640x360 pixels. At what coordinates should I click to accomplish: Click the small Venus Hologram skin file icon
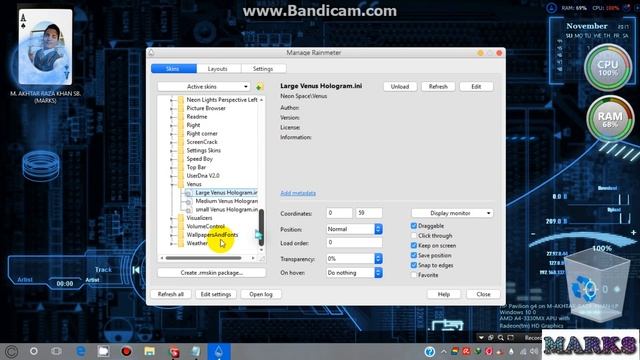coord(189,210)
